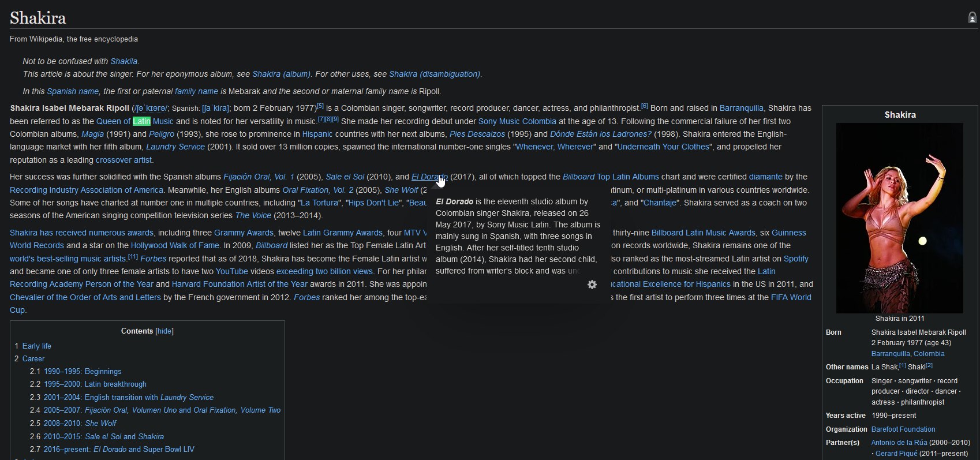The image size is (980, 460).
Task: Click citation [5] after birth date
Action: [320, 106]
